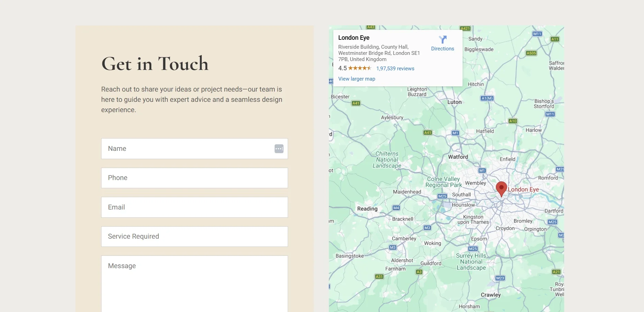644x312 pixels.
Task: Click the Bracknell label on the map
Action: 403,219
